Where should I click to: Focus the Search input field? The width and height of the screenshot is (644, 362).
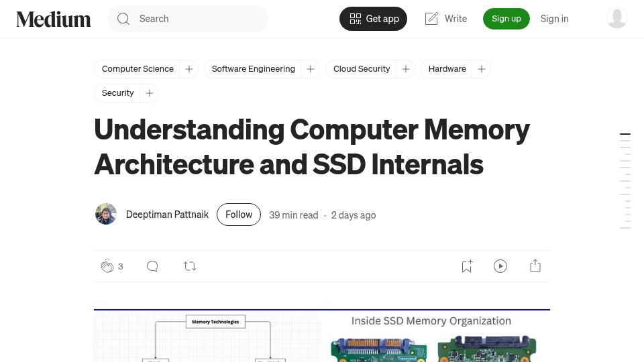(188, 19)
